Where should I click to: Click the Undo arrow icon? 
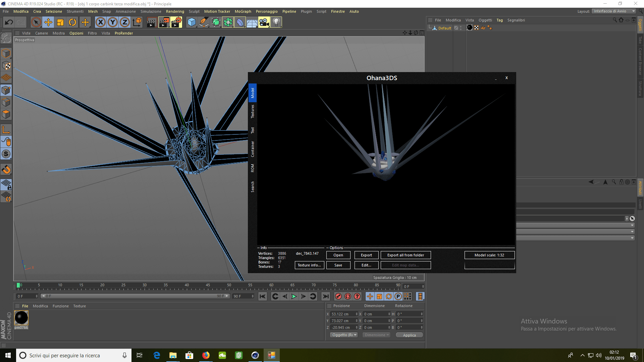(x=9, y=22)
